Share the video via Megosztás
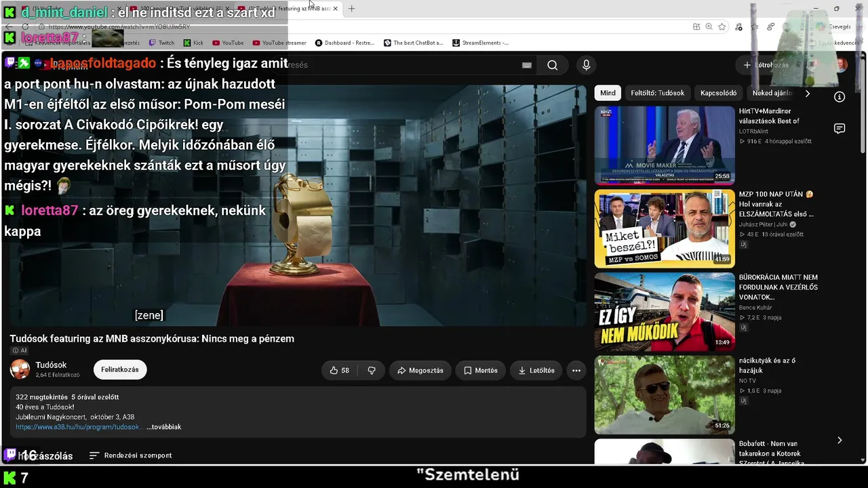 pyautogui.click(x=420, y=370)
